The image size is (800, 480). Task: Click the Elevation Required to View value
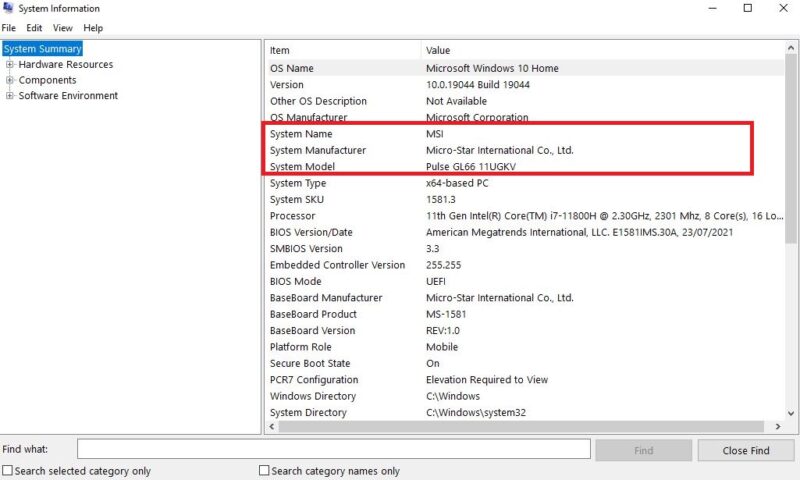click(x=487, y=380)
